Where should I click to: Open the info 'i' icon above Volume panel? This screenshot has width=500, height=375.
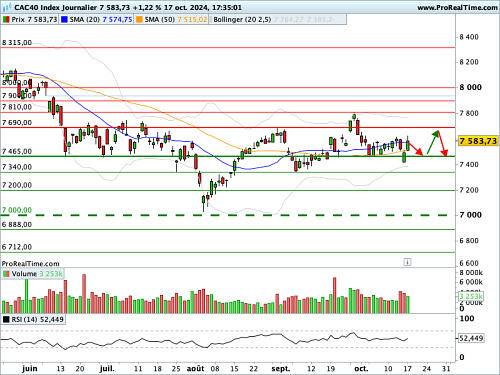tap(407, 262)
